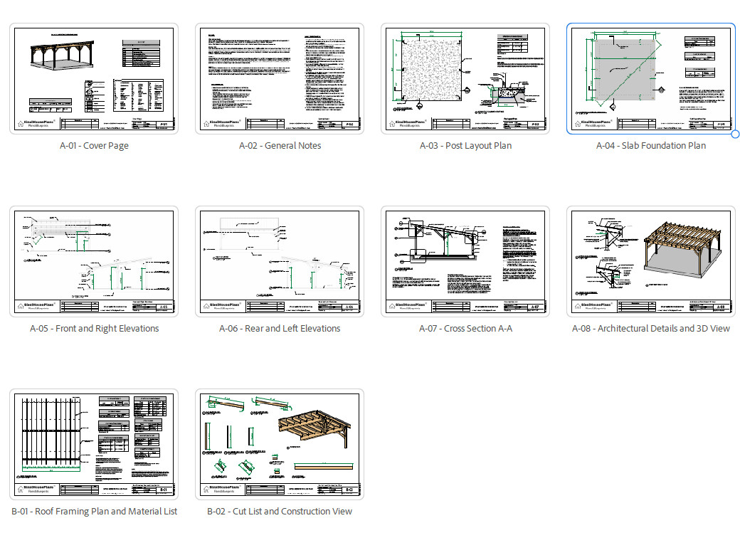
Task: Open B-02 Cut List and Construction View thumbnail
Action: (280, 445)
